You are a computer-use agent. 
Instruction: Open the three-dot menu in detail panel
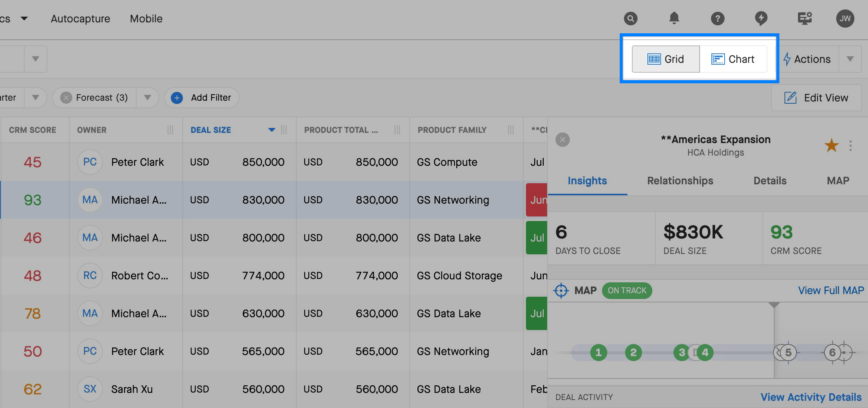(x=850, y=146)
